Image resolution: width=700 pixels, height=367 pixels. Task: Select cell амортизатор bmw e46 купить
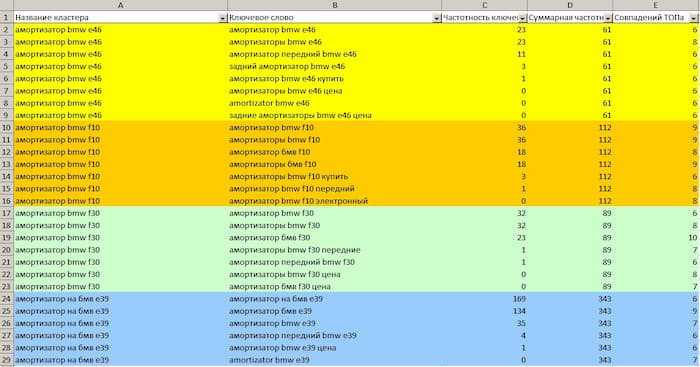click(334, 79)
